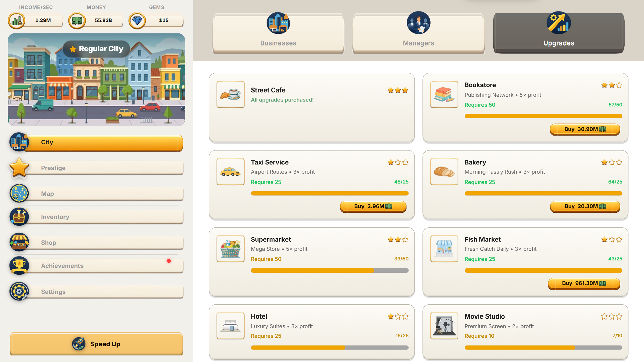Open the Map compass icon
This screenshot has width=644, height=362.
[19, 193]
